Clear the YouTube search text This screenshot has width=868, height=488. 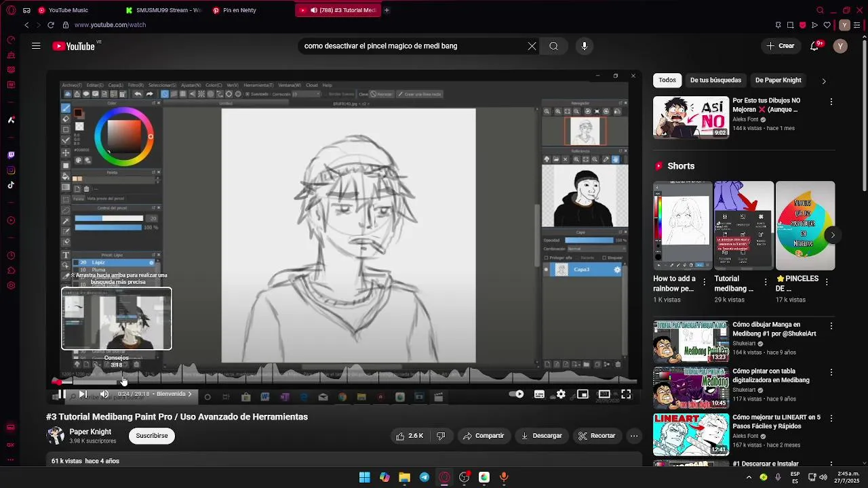click(532, 46)
